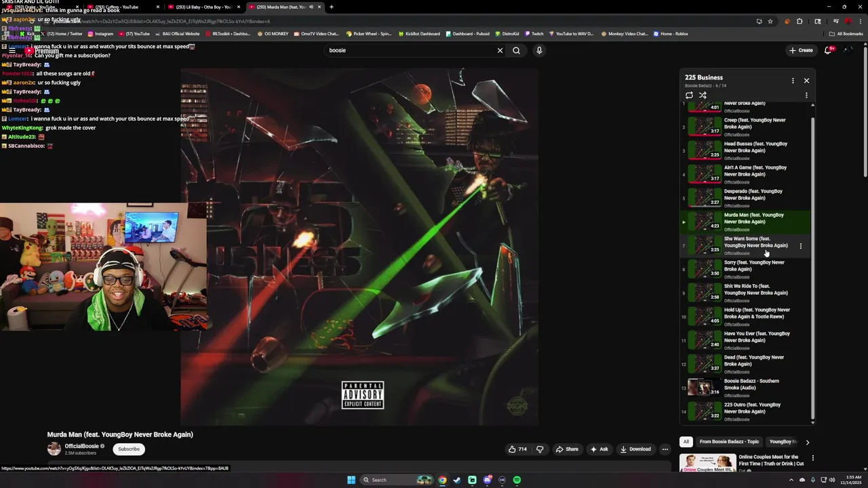Play Head Bussas from the playlist
Viewport: 868px width, 488px height.
point(746,150)
